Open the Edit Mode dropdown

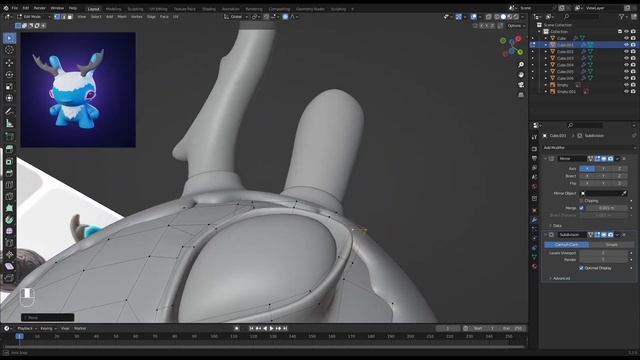pyautogui.click(x=33, y=17)
